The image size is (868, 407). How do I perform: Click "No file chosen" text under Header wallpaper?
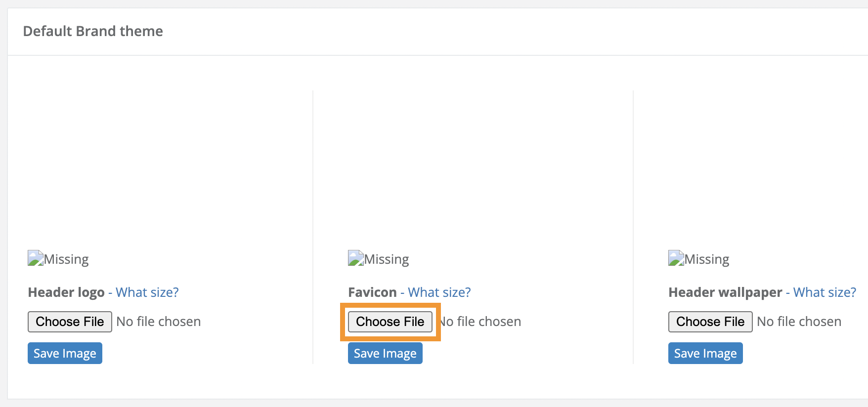pyautogui.click(x=799, y=322)
